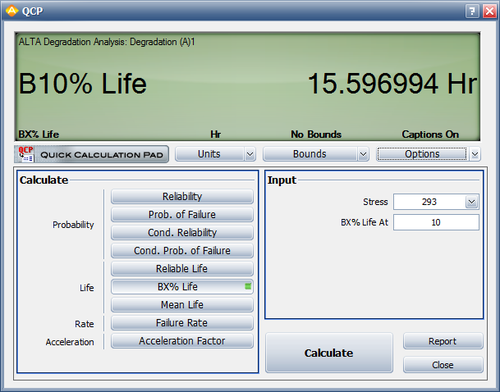Choose Prob. of Failure calculation
The height and width of the screenshot is (392, 500).
[x=182, y=214]
